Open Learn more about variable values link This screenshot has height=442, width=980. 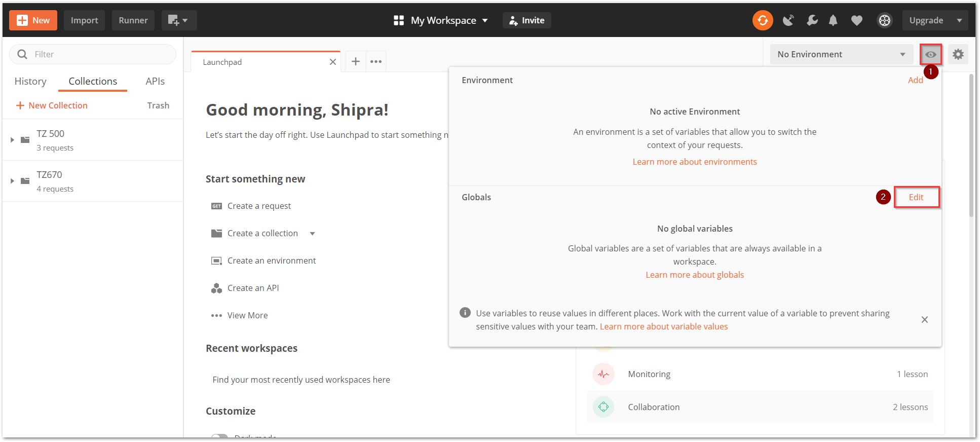[x=664, y=326]
